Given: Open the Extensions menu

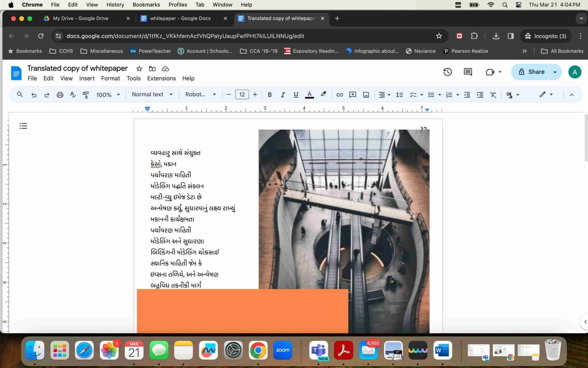Looking at the screenshot, I should pyautogui.click(x=161, y=78).
